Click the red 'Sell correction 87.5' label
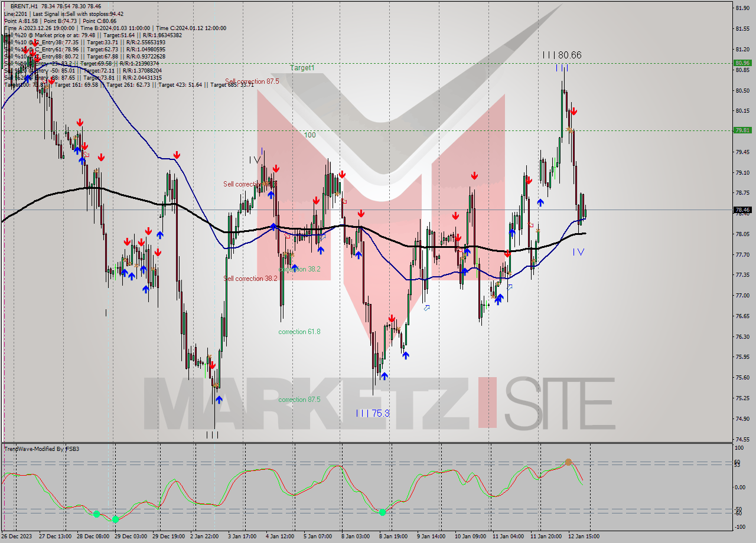The height and width of the screenshot is (543, 756). click(x=252, y=81)
